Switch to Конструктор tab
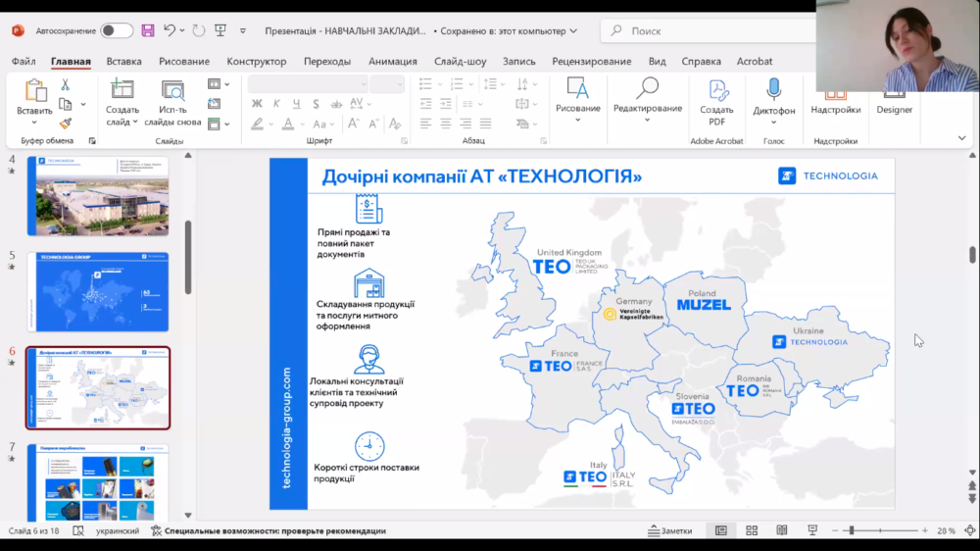This screenshot has height=551, width=980. (x=256, y=62)
